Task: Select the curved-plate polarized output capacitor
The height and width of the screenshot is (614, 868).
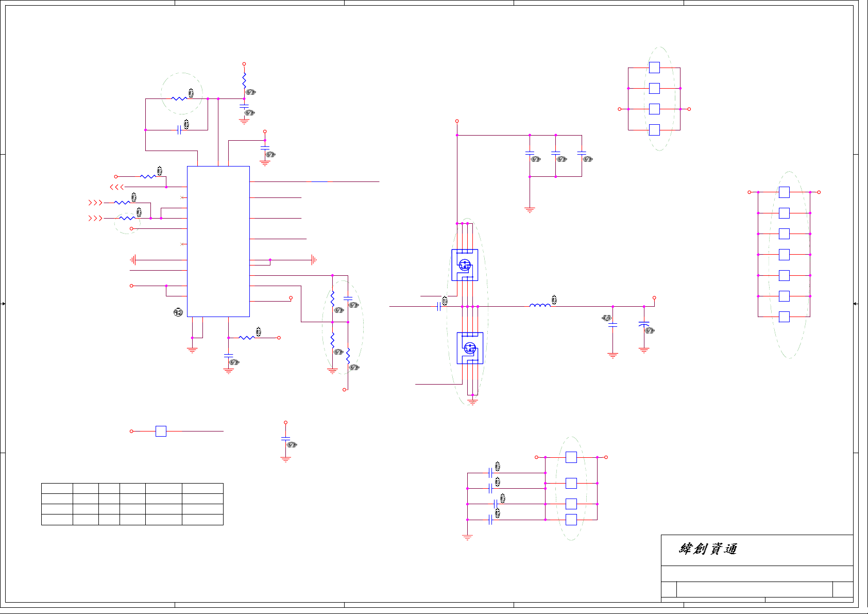Action: (644, 324)
